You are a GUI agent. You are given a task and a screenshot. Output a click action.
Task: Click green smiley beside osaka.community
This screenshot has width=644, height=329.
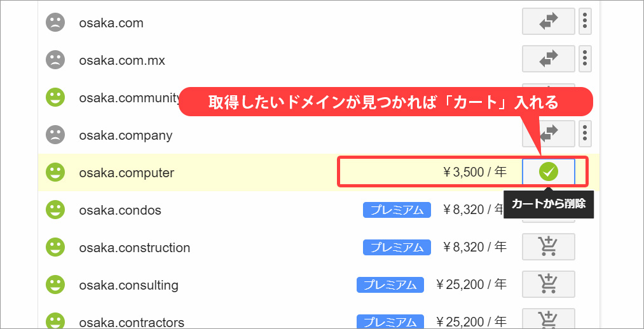pyautogui.click(x=55, y=97)
